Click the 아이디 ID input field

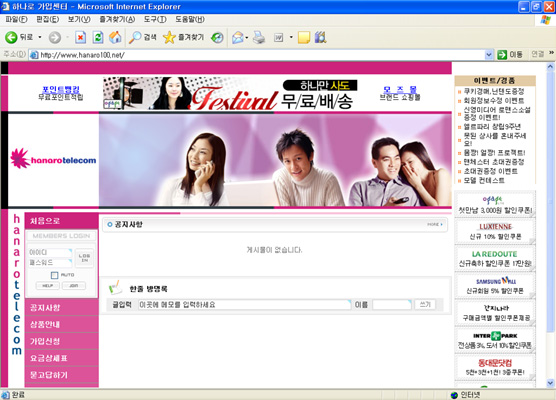point(50,252)
